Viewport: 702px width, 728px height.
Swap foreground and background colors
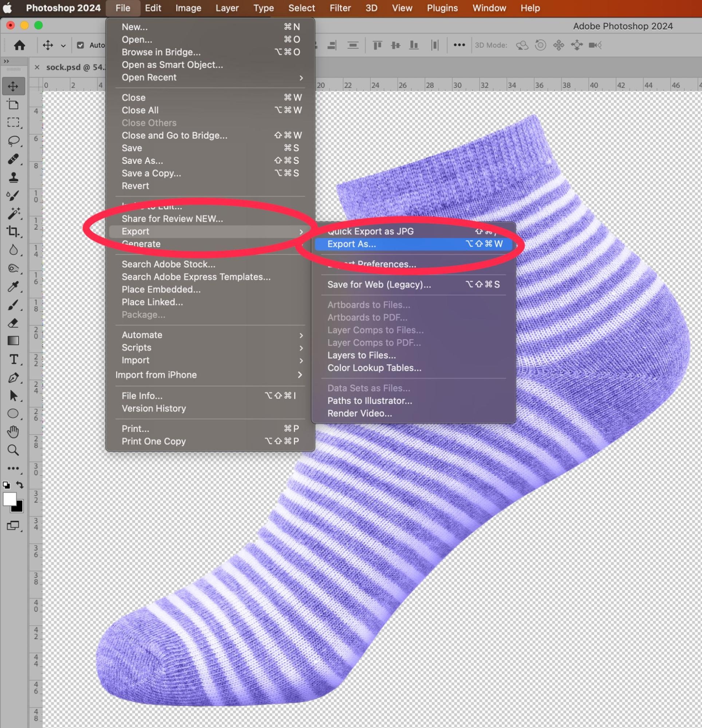(19, 485)
